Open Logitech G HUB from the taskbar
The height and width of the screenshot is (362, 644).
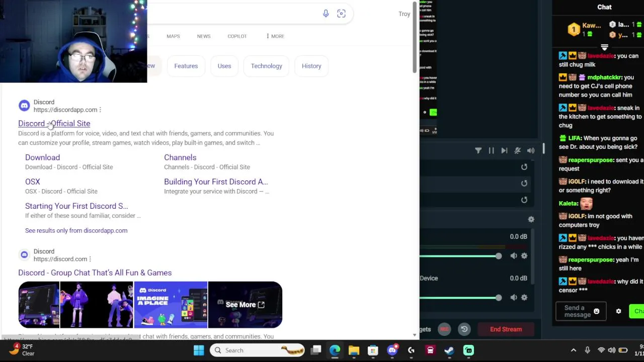pyautogui.click(x=411, y=350)
